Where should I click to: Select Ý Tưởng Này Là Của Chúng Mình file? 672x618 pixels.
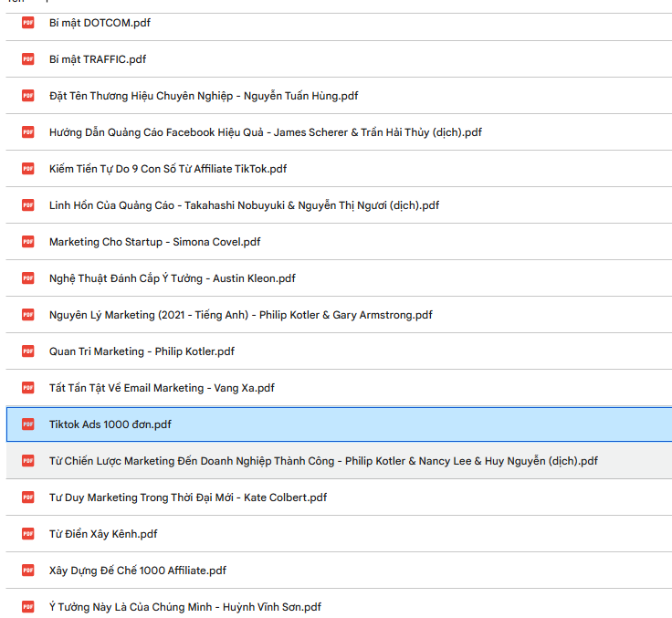(184, 607)
